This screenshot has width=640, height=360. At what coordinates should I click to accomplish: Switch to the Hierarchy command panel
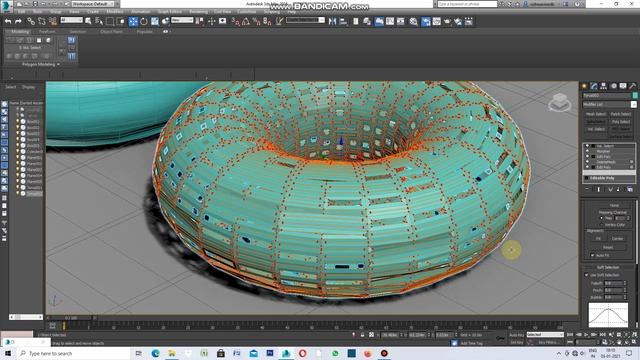point(603,86)
